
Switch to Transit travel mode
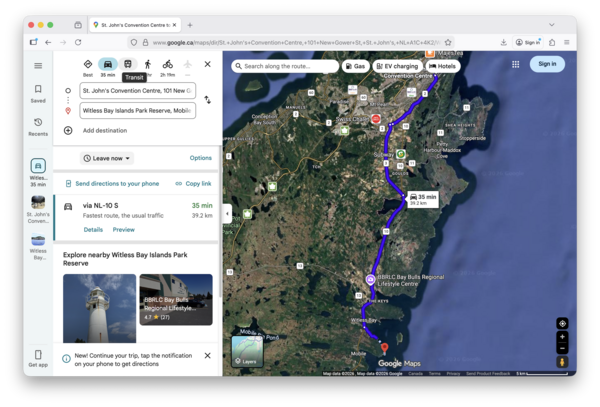pos(128,64)
